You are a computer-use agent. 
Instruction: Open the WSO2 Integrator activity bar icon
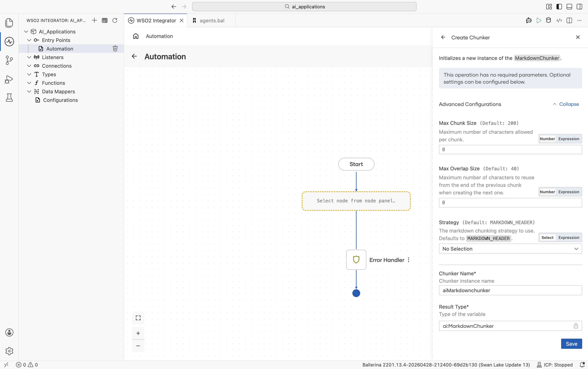click(9, 41)
